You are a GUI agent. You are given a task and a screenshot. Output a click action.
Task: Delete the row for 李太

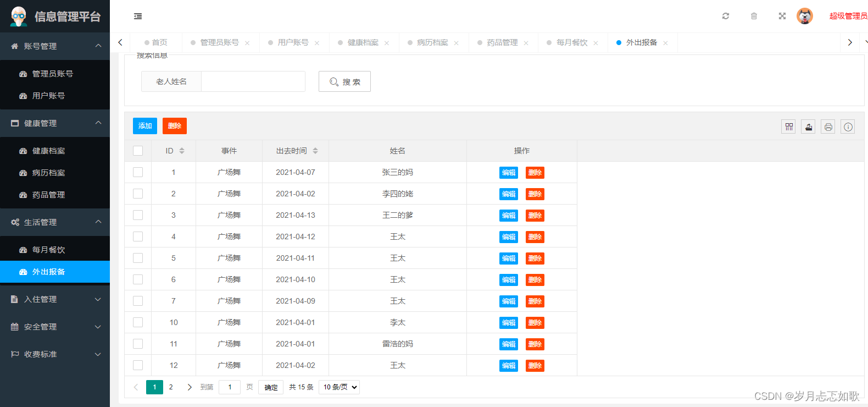[x=535, y=323]
